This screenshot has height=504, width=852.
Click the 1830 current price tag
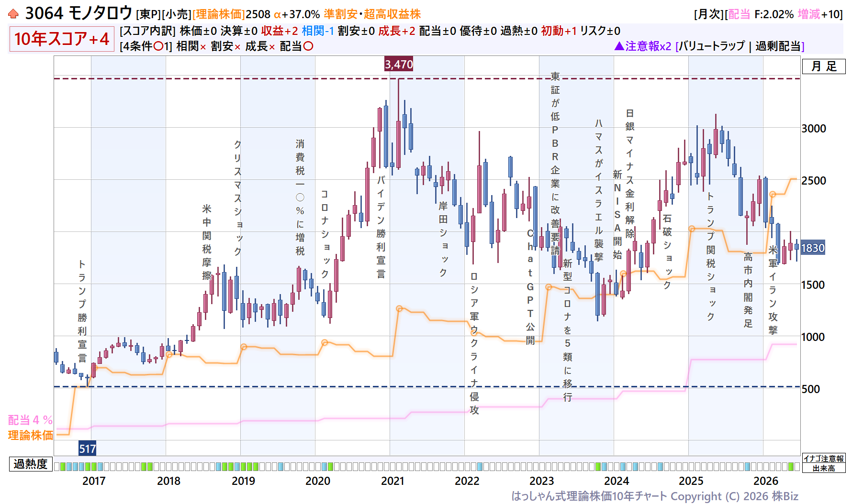tap(813, 248)
